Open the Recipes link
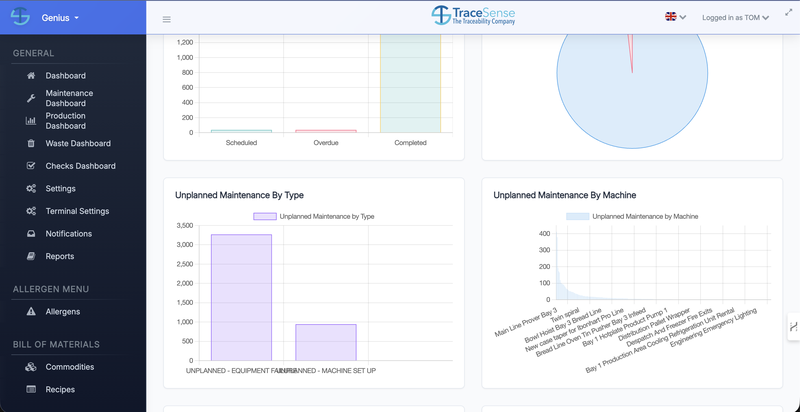The height and width of the screenshot is (412, 800). point(60,389)
